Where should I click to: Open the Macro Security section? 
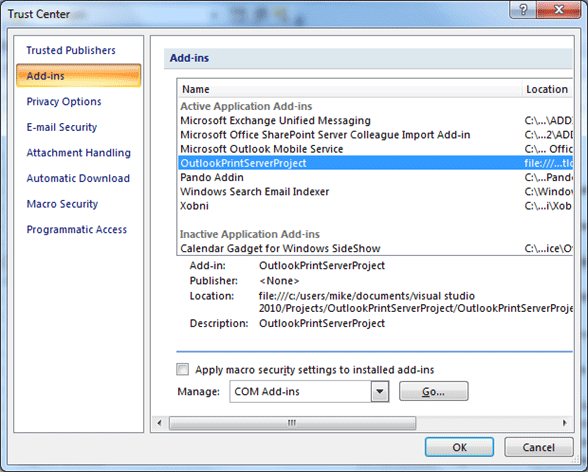click(62, 204)
